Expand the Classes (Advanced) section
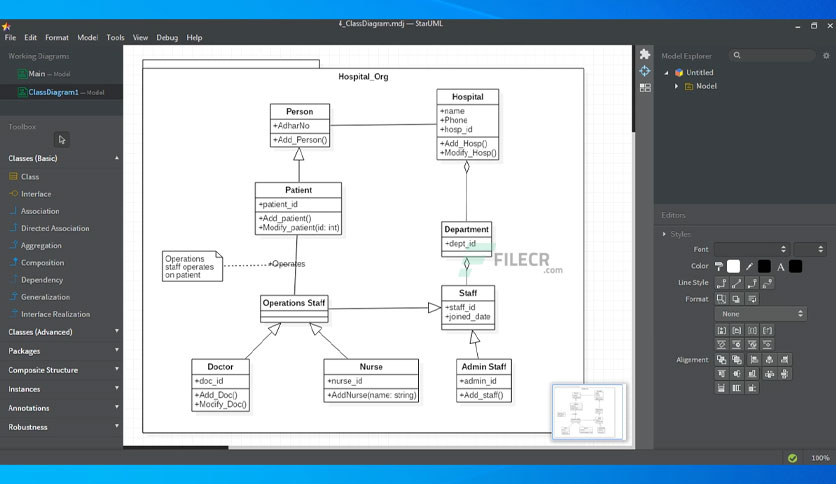Viewport: 836px width, 484px height. coord(117,332)
